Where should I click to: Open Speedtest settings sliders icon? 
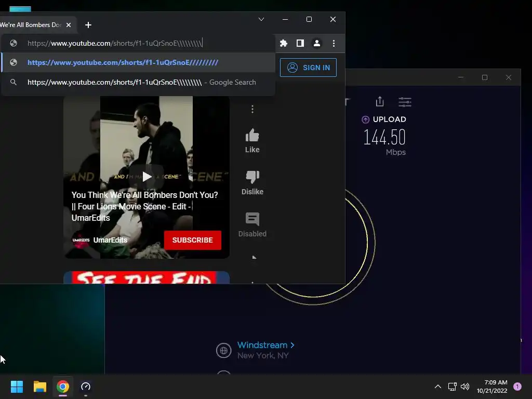coord(405,102)
